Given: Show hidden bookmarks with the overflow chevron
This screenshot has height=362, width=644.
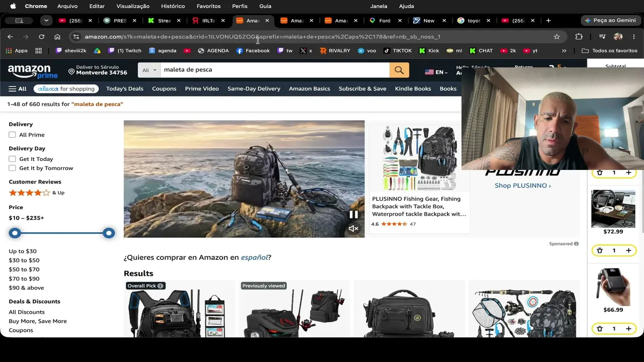Looking at the screenshot, I should point(564,51).
